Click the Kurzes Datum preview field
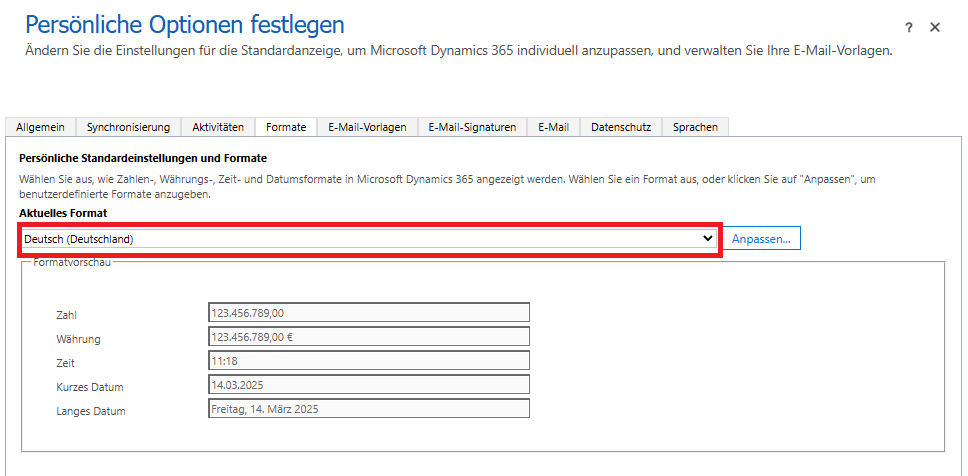This screenshot has height=476, width=968. tap(369, 385)
